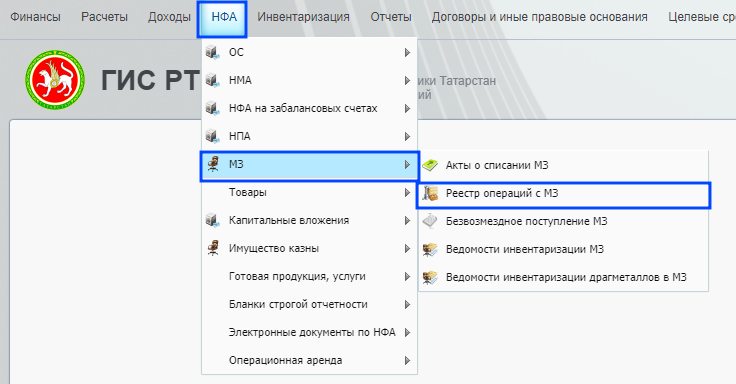The height and width of the screenshot is (384, 736).
Task: Select the Имущество казны entry
Action: 309,249
